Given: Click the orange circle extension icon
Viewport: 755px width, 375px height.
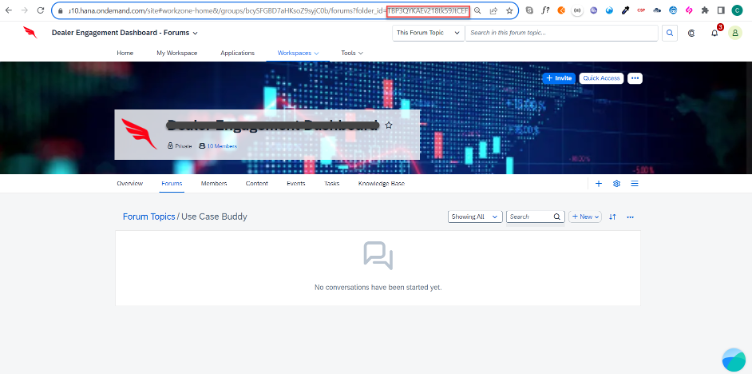Looking at the screenshot, I should pyautogui.click(x=561, y=10).
